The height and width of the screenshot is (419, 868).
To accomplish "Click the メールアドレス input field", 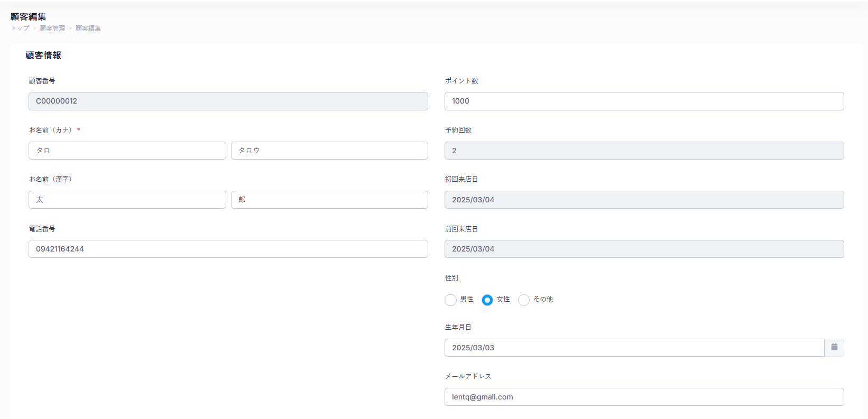I will [x=644, y=397].
